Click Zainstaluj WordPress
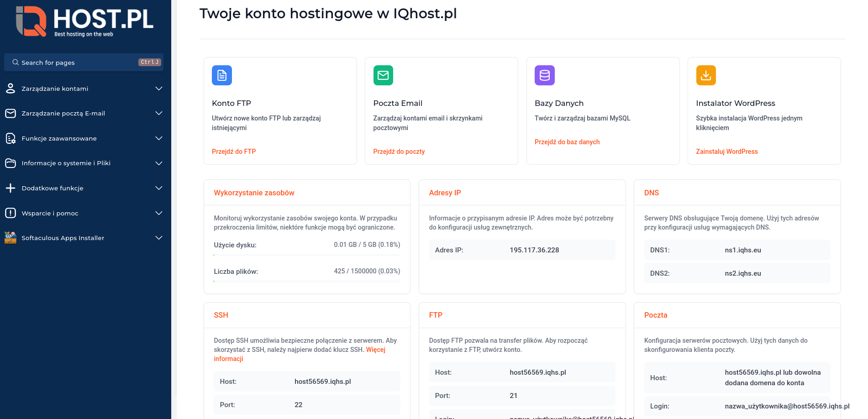The width and height of the screenshot is (868, 419). pyautogui.click(x=727, y=151)
